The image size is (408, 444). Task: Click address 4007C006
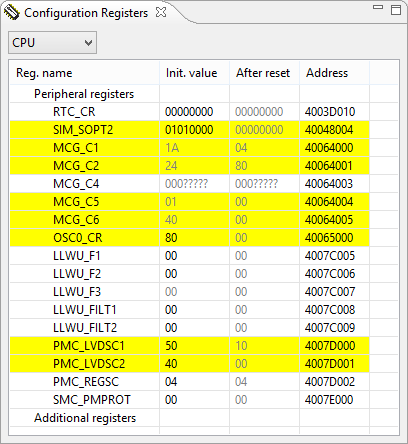point(330,274)
